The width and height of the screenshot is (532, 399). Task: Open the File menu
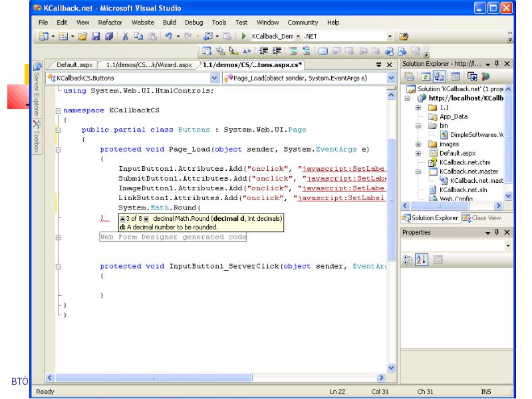(x=43, y=23)
